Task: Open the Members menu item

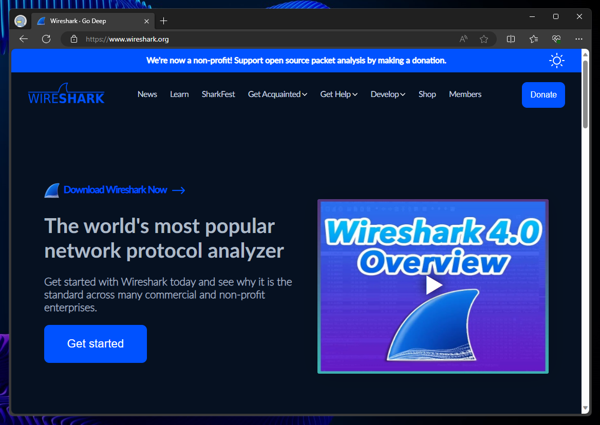Action: [465, 94]
